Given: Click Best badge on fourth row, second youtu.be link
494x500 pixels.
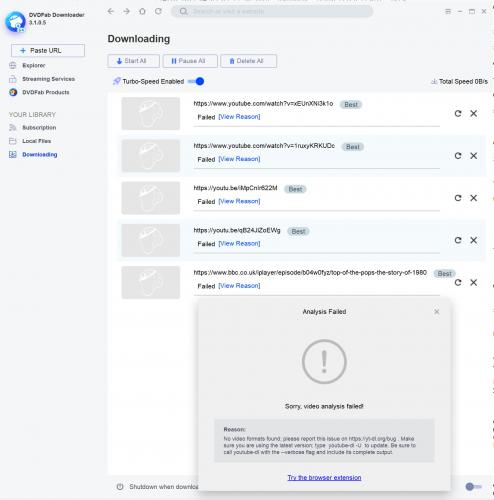Looking at the screenshot, I should [298, 232].
